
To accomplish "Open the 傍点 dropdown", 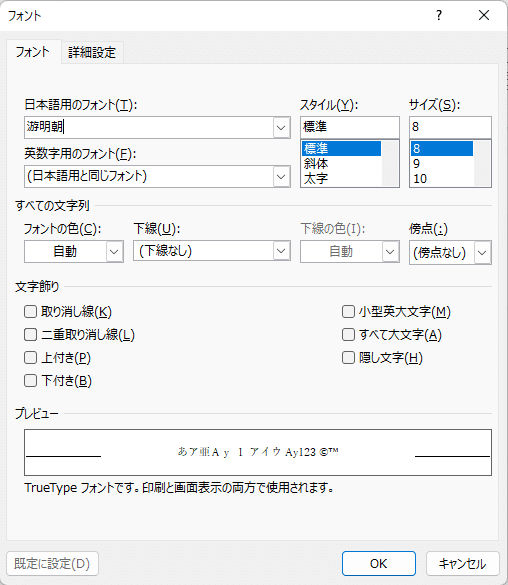I will click(482, 253).
